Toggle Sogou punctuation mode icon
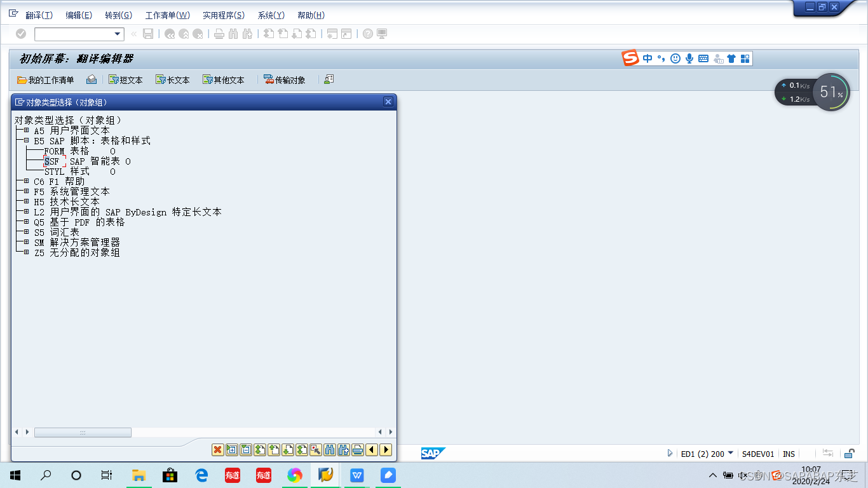 click(661, 58)
